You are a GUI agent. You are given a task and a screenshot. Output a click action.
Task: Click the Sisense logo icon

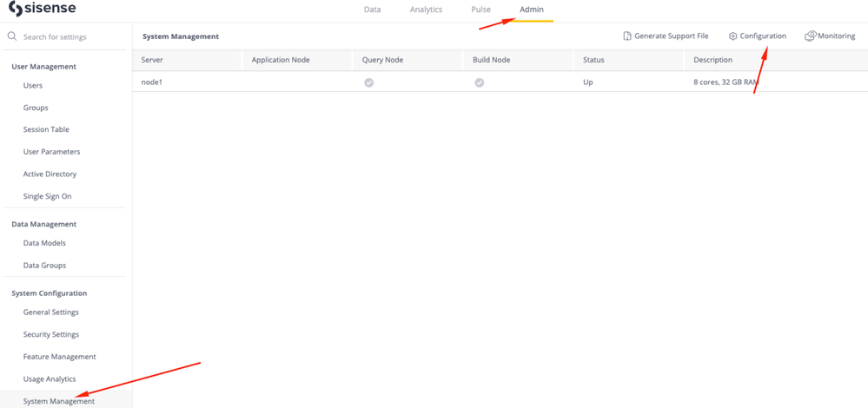pos(15,9)
